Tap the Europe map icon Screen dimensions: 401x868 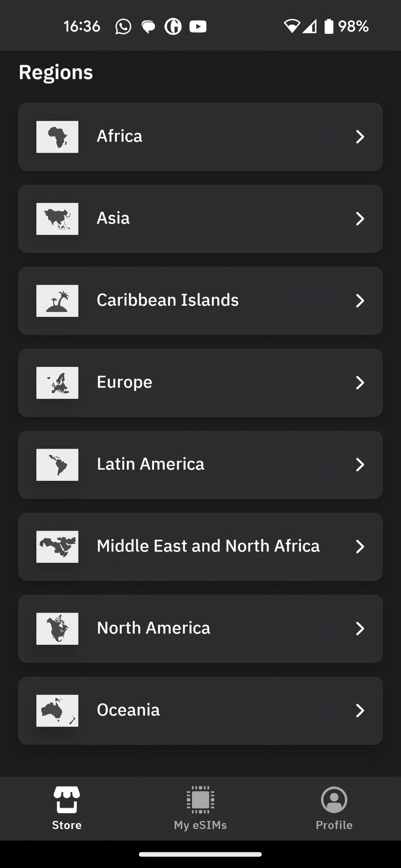point(57,383)
